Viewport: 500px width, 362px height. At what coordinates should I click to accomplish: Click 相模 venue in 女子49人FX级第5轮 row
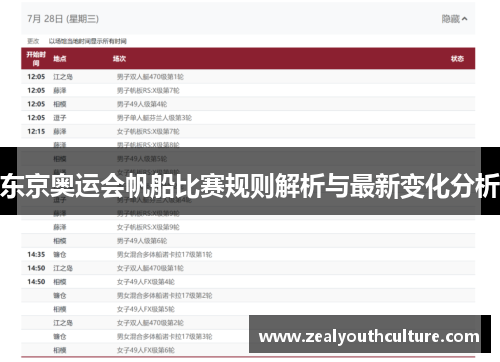point(60,309)
